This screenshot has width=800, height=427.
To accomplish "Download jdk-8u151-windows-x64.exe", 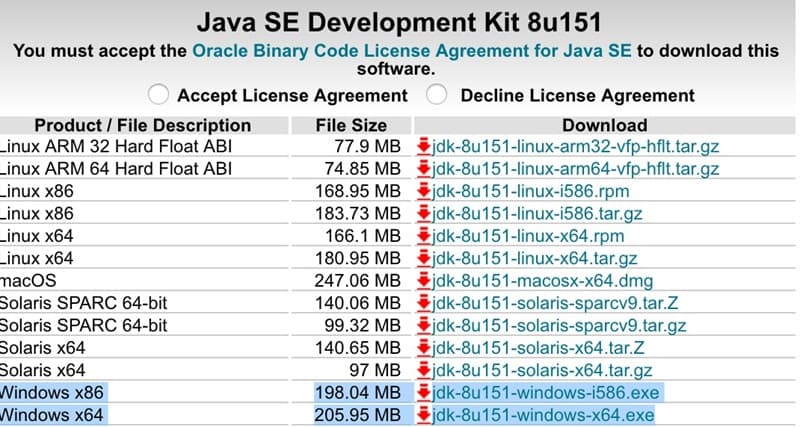I will [x=543, y=415].
